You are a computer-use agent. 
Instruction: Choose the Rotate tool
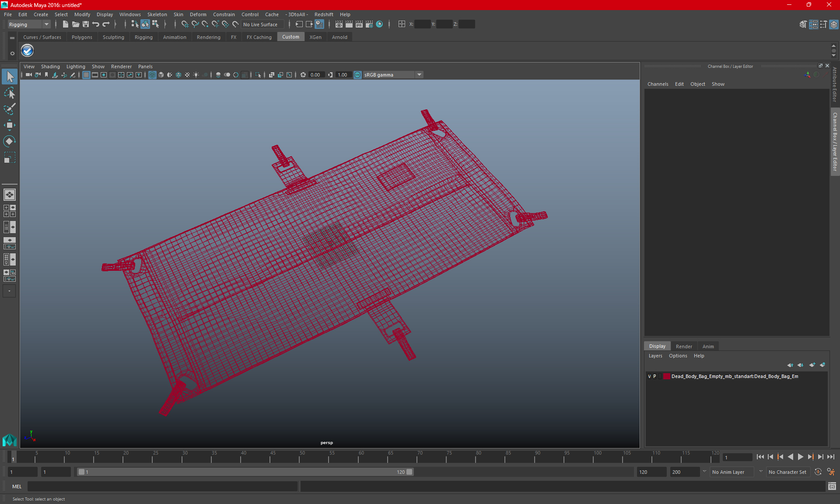tap(9, 141)
